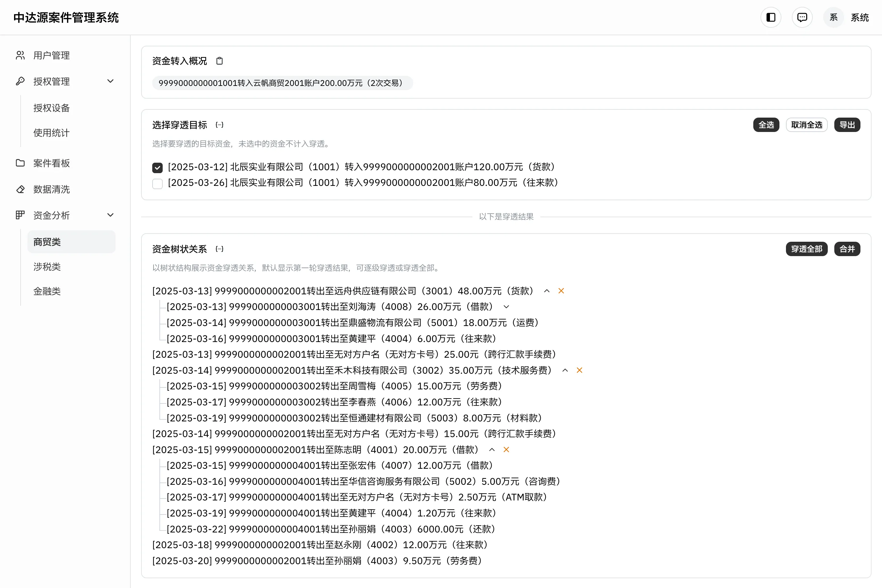Click the 云帆商贸2001账户200.00万元 summary tag
Viewport: 882px width, 588px height.
coord(282,83)
